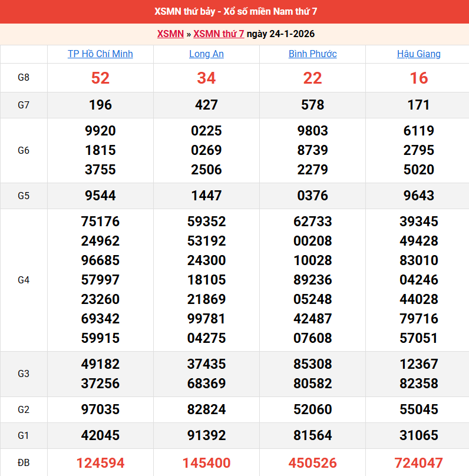Open the Bình Phước province link
This screenshot has width=469, height=476.
click(312, 54)
